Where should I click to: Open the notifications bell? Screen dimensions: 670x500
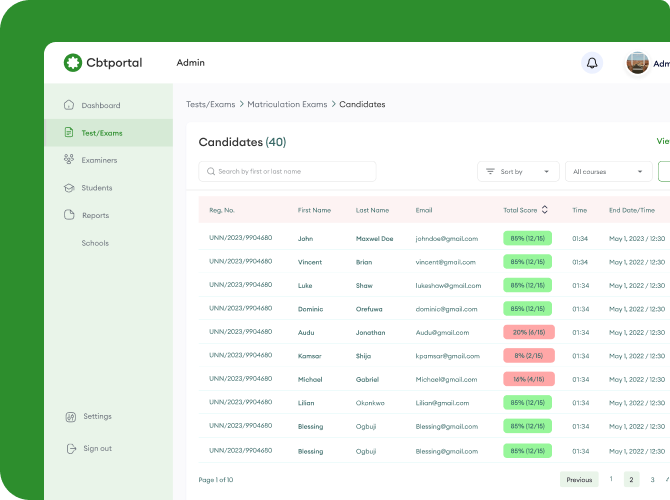592,63
